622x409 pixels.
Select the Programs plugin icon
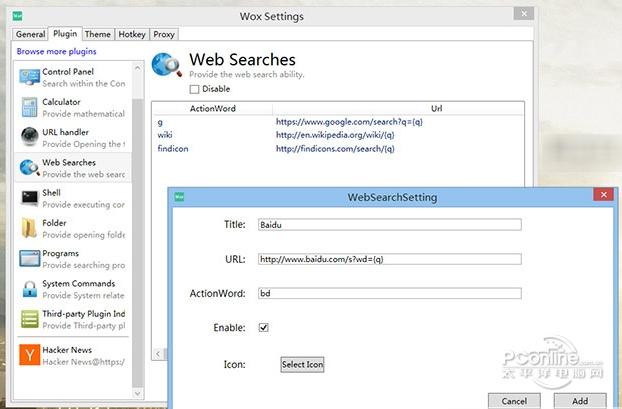(30, 259)
